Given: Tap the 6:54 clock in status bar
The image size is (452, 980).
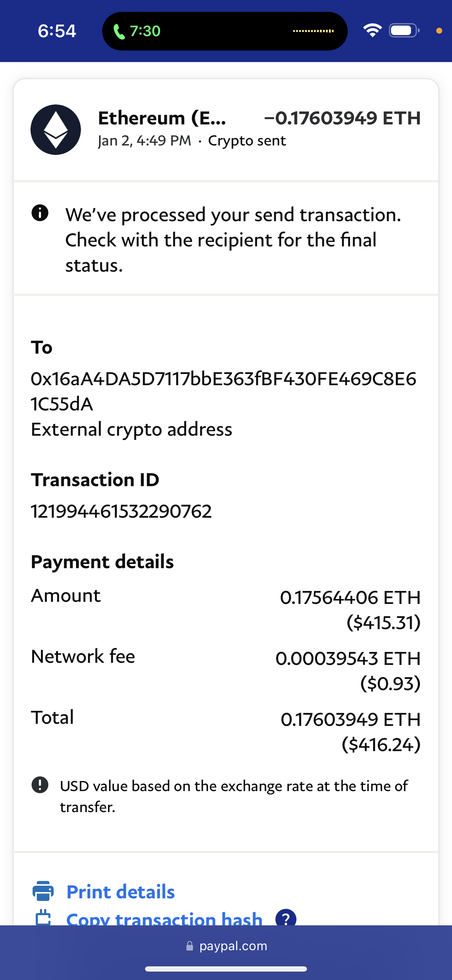Looking at the screenshot, I should (x=57, y=31).
